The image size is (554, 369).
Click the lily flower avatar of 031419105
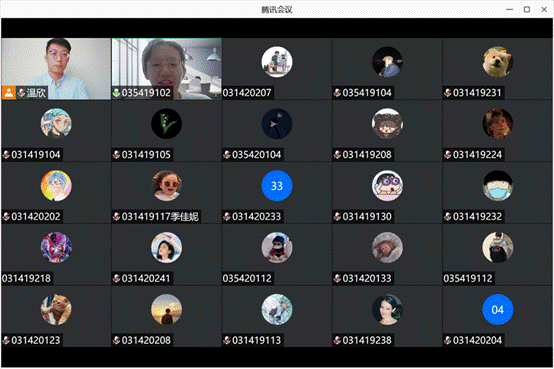click(166, 124)
